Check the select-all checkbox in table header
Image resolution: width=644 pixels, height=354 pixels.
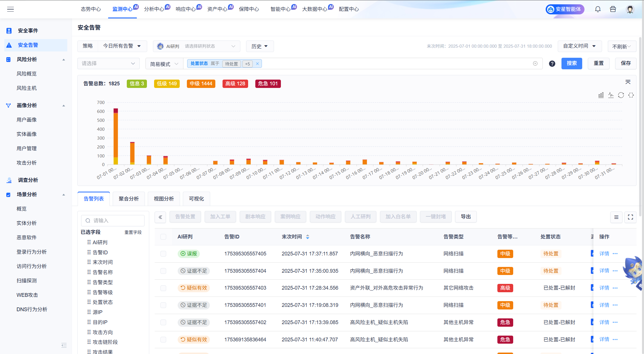click(x=163, y=237)
